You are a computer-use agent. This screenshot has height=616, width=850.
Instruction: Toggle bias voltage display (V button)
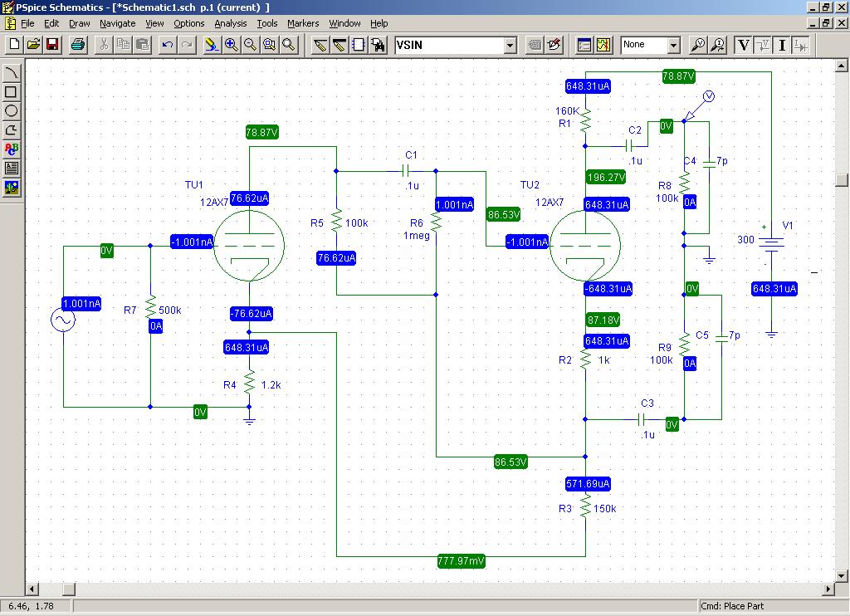pyautogui.click(x=743, y=45)
